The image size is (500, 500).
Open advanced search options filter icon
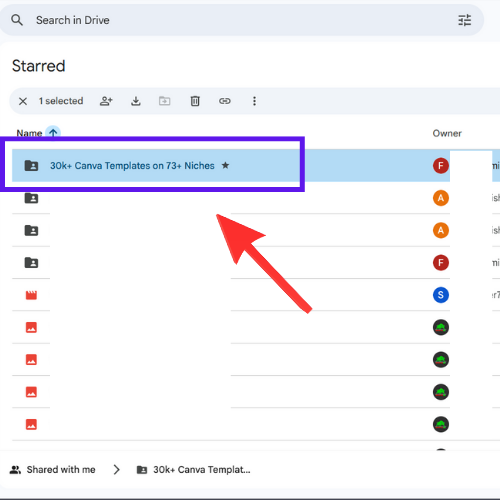(464, 20)
